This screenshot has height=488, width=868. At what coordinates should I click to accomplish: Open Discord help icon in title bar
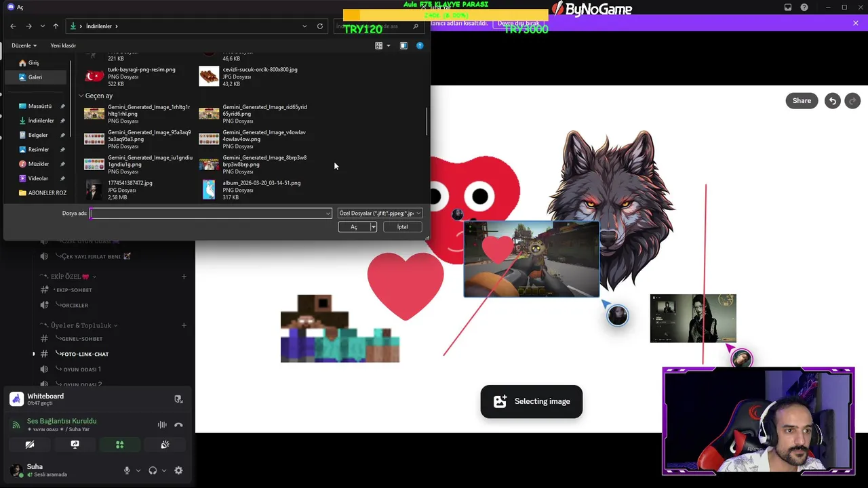tap(804, 7)
